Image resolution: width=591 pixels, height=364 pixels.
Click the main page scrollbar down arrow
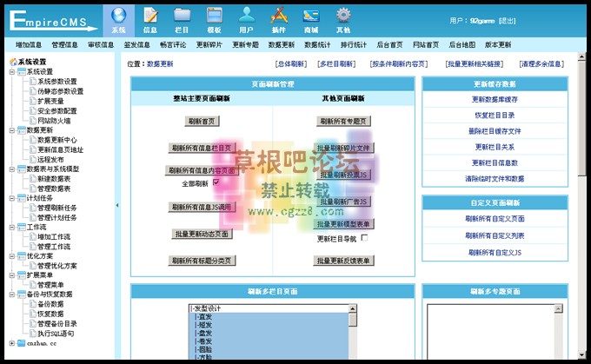[x=581, y=354]
